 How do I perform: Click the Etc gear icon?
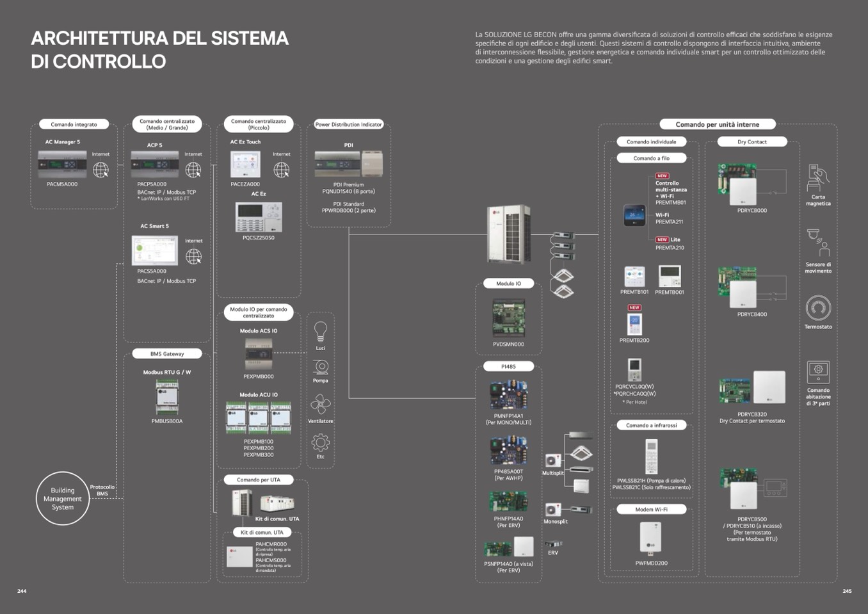tap(321, 442)
